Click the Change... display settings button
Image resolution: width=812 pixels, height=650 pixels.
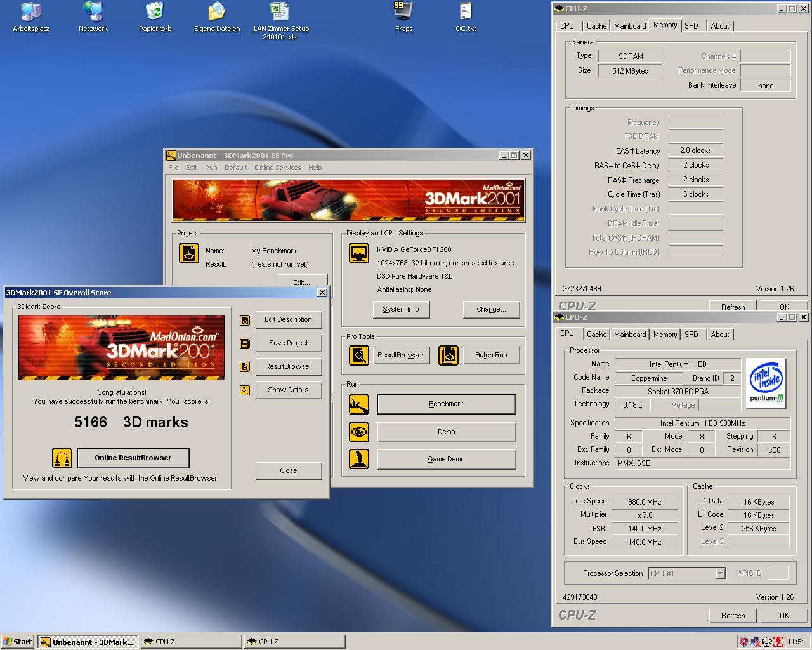click(491, 309)
